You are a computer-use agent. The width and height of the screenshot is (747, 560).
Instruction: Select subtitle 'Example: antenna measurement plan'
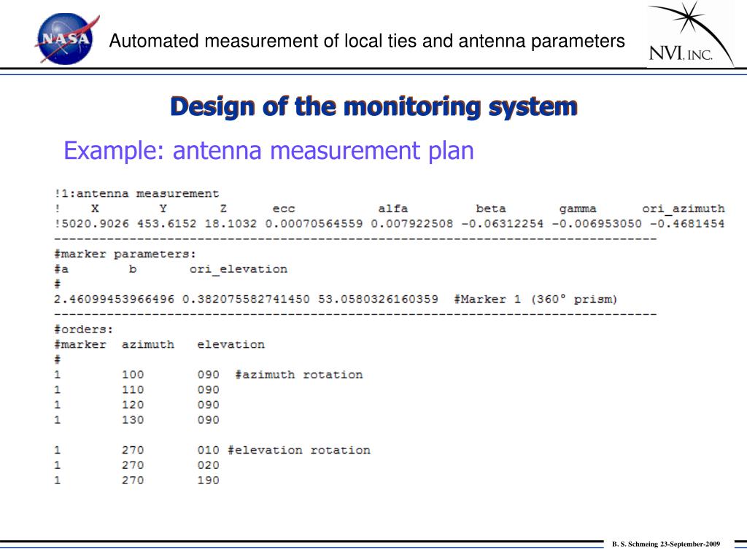(x=268, y=150)
